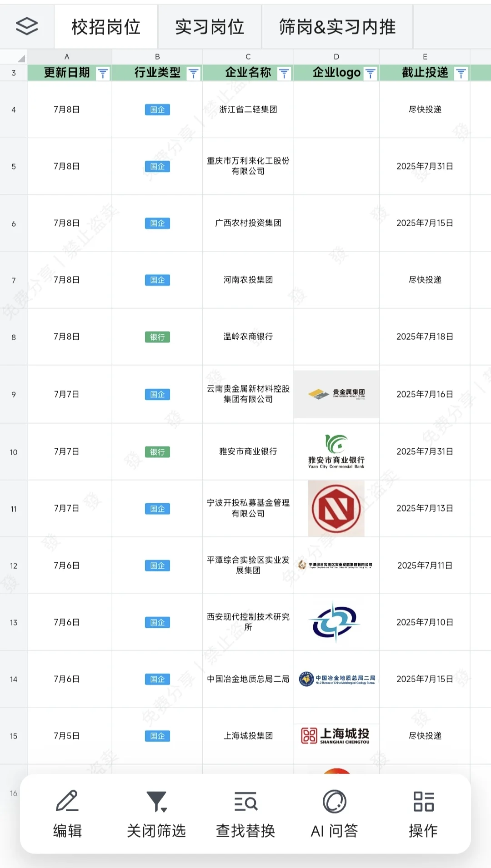Select column C header
The image size is (491, 868).
pyautogui.click(x=248, y=57)
